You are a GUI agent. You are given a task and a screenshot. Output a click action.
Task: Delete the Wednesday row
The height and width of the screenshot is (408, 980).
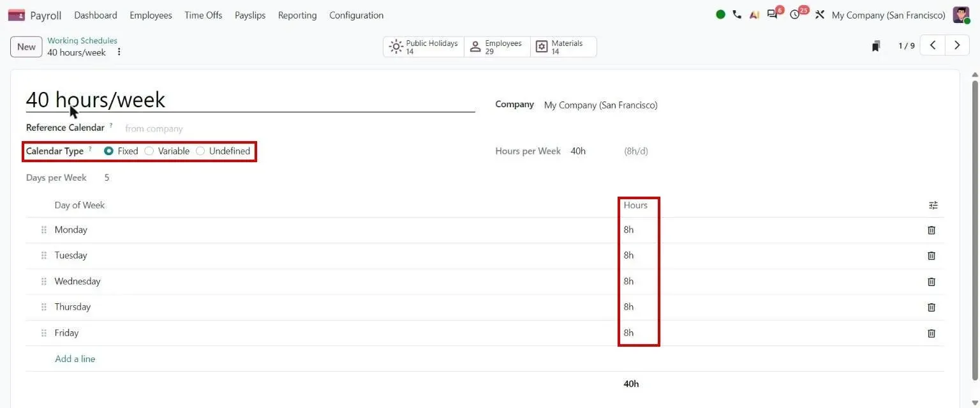tap(932, 282)
